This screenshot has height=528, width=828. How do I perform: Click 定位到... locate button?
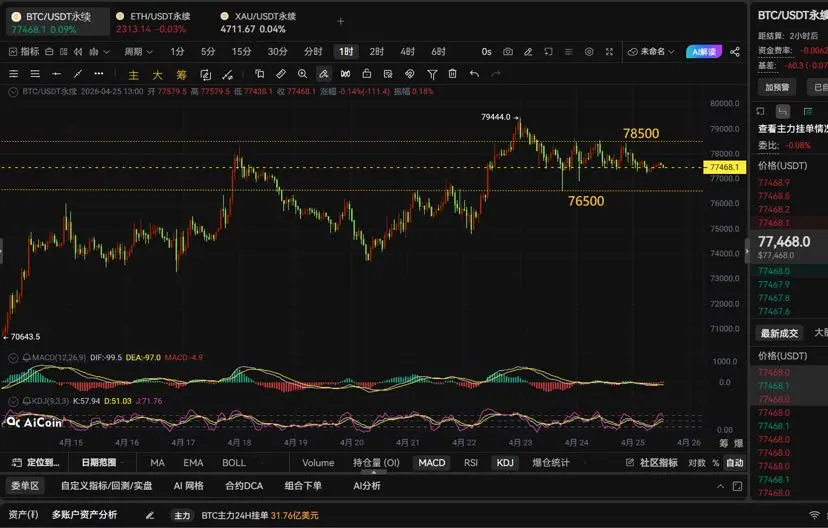(36, 463)
